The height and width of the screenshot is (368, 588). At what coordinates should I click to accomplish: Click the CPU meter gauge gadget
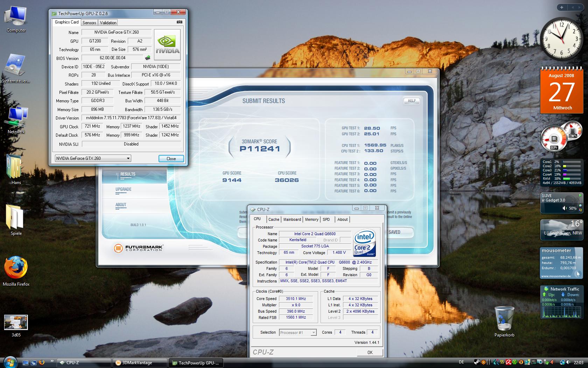(561, 136)
